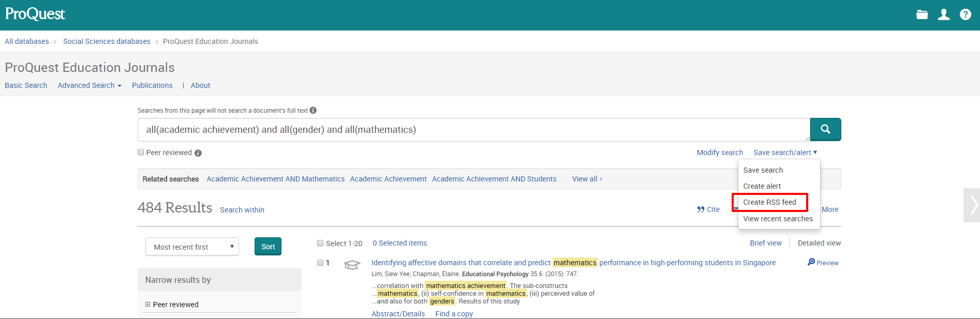Screen dimensions: 980x319
Task: Click the Sort button
Action: 268,247
